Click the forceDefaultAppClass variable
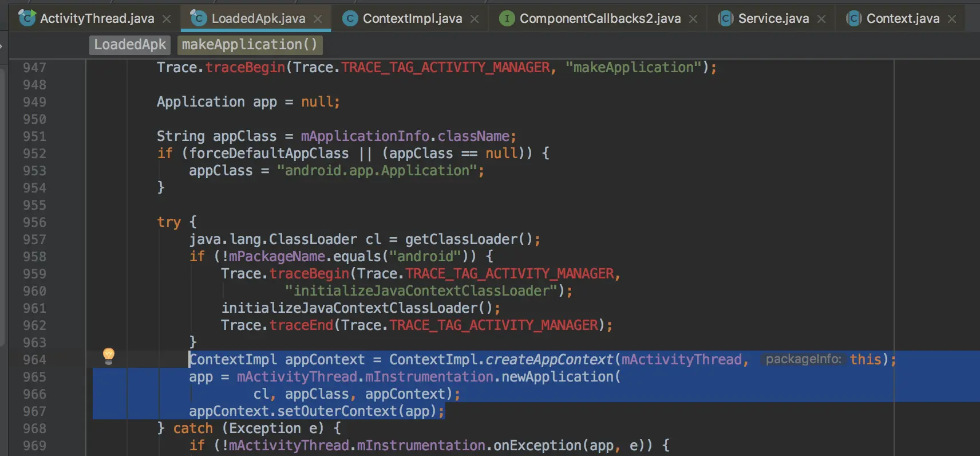 268,154
